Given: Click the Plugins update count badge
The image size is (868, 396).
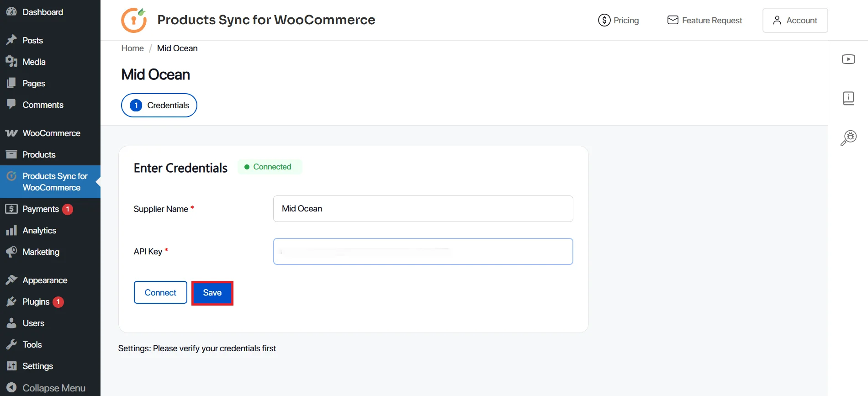Looking at the screenshot, I should coord(58,302).
